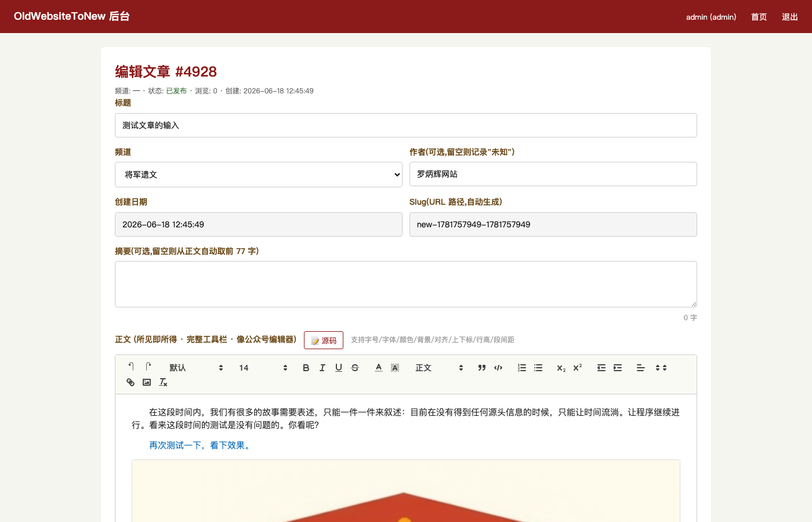Click the hint text 支持字号/字体/颜色/背景
This screenshot has width=812, height=522.
[433, 340]
